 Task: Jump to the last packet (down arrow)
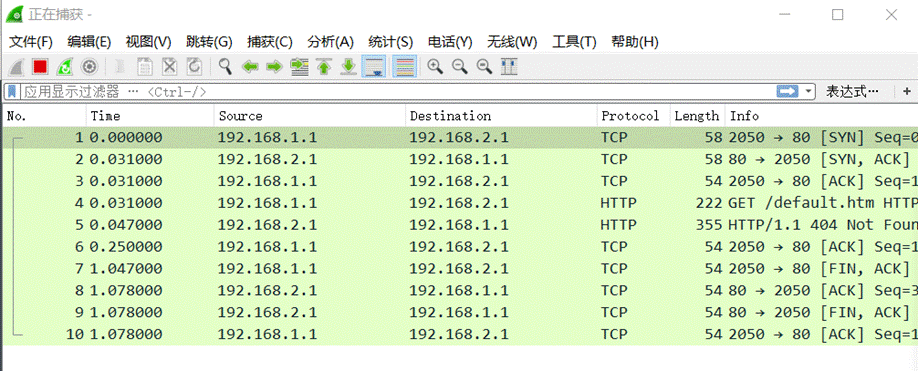(x=348, y=67)
